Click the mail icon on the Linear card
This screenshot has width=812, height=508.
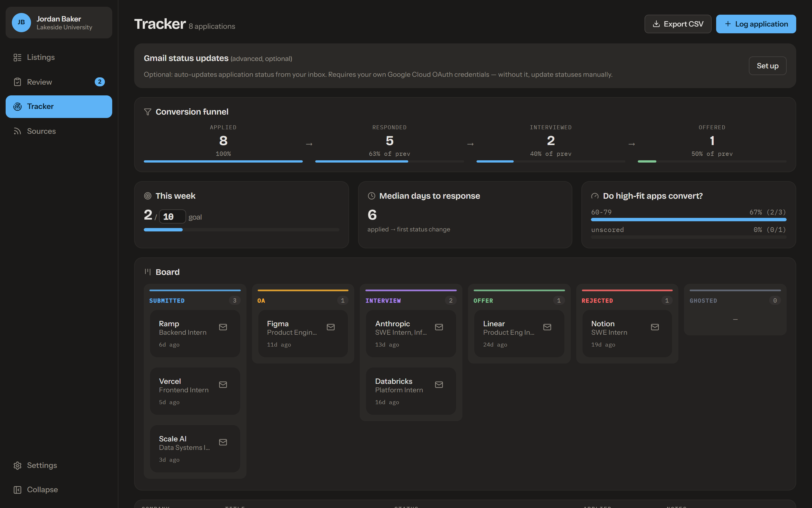[547, 327]
